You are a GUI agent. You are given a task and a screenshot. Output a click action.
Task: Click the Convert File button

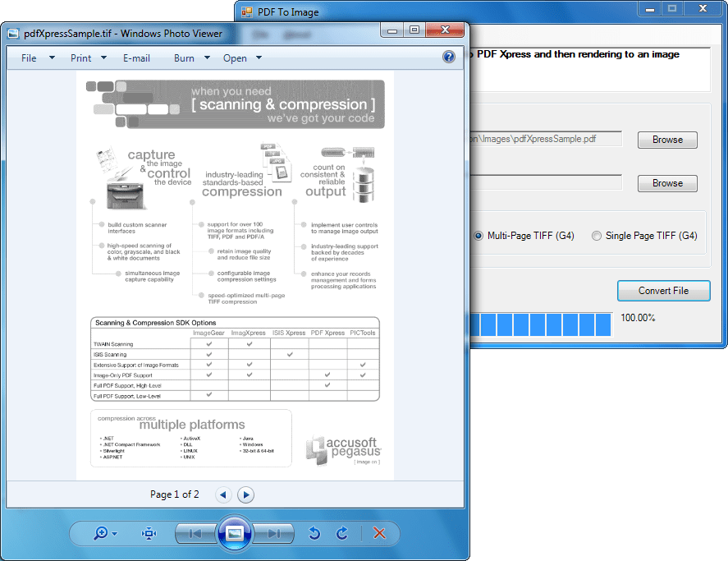click(663, 291)
